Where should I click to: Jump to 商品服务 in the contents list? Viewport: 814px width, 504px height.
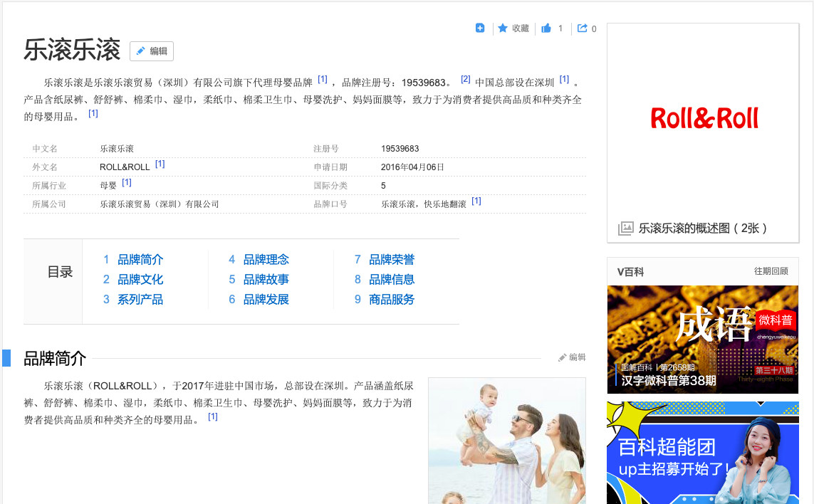pyautogui.click(x=392, y=300)
